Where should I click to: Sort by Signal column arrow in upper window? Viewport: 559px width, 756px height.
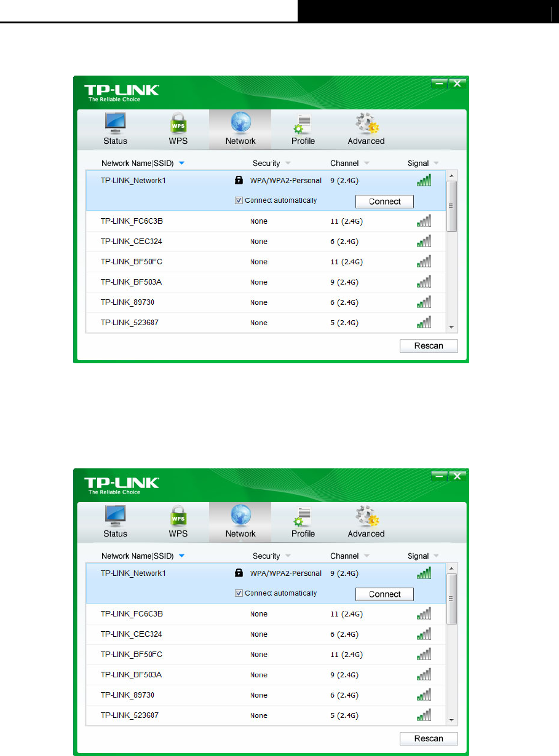436,163
